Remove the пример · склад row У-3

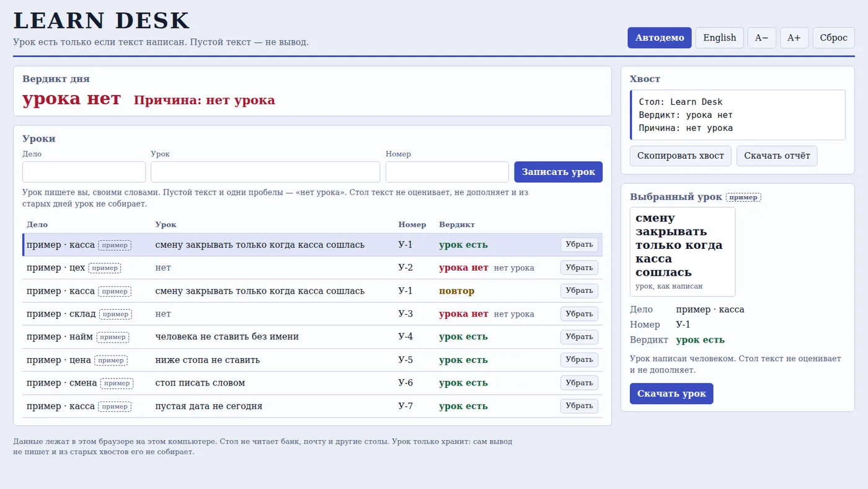[x=579, y=313]
